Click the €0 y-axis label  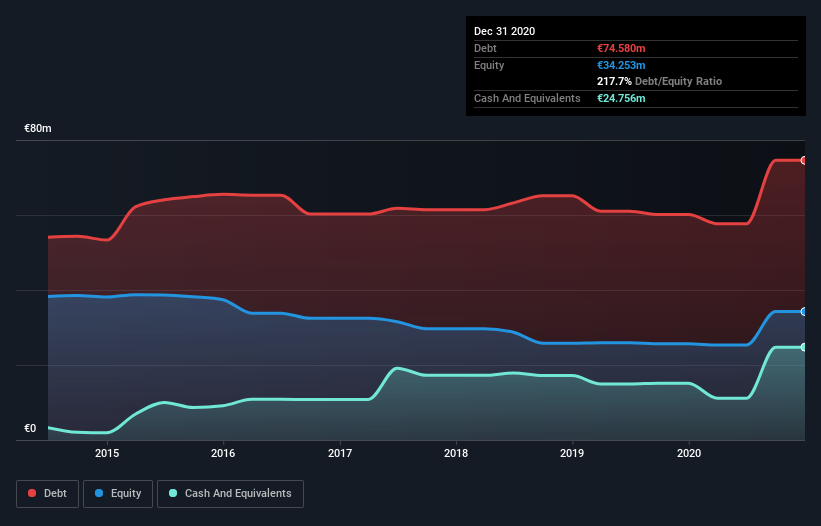[x=30, y=428]
